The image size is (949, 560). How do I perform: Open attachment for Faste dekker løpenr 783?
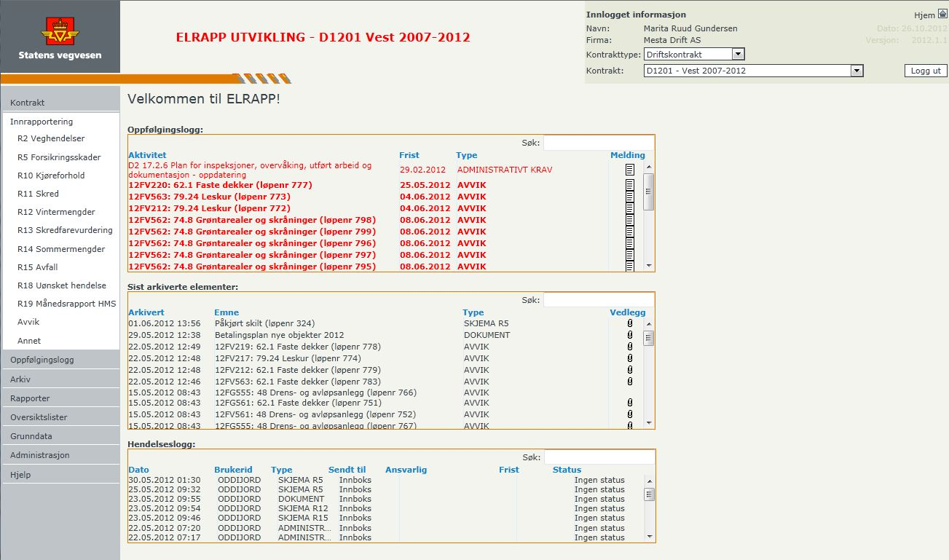pos(630,382)
